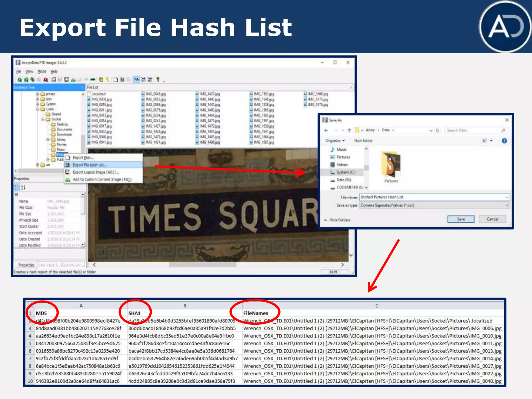The image size is (532, 399).
Task: Click New folder in Save As dialog
Action: 363,141
